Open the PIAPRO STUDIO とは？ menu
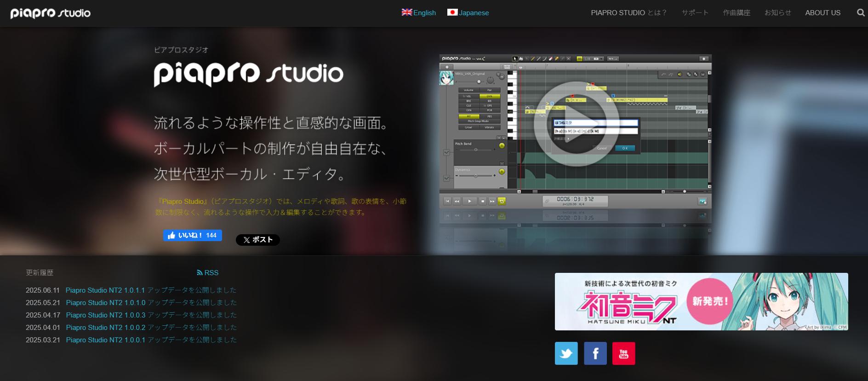The image size is (868, 381). coord(629,13)
